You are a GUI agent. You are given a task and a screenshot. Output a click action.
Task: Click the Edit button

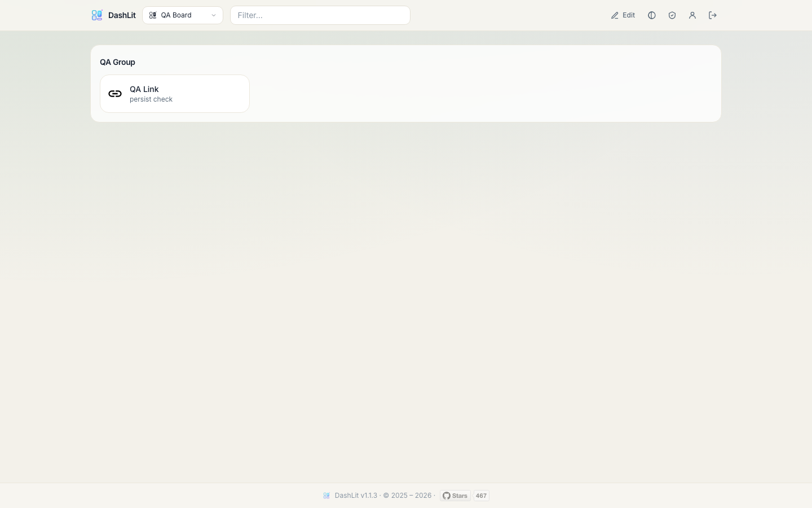pos(623,15)
